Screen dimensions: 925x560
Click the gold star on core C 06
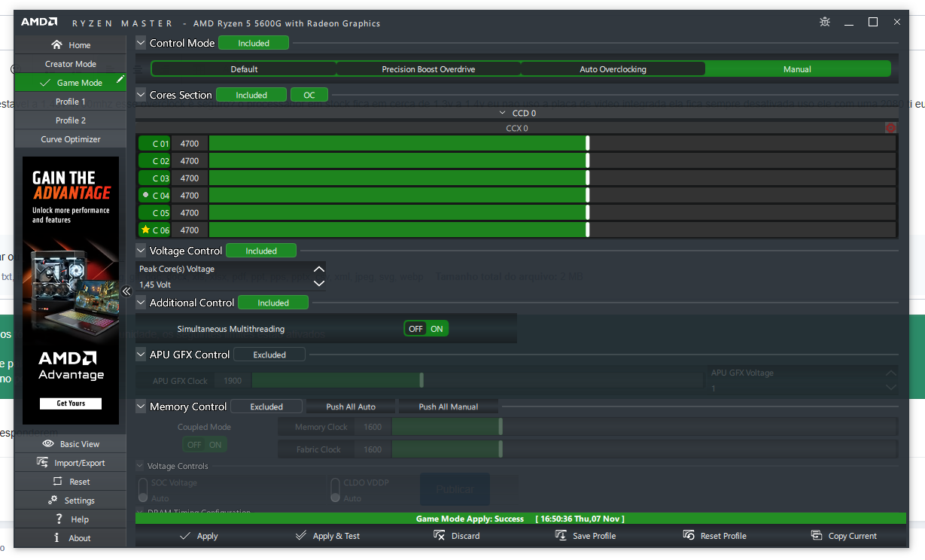point(145,230)
